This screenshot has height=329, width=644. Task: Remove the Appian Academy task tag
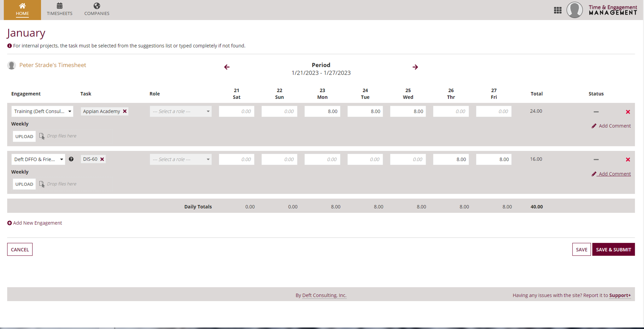tap(125, 111)
